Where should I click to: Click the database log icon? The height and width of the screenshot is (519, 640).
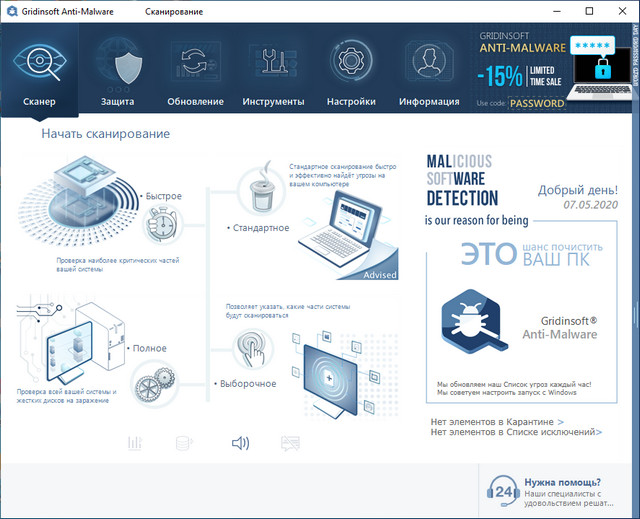[185, 443]
